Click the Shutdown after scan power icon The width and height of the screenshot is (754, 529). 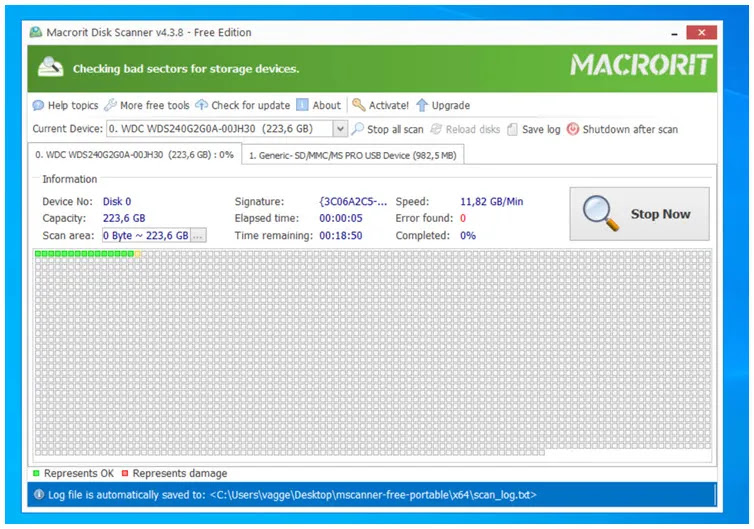[x=572, y=129]
